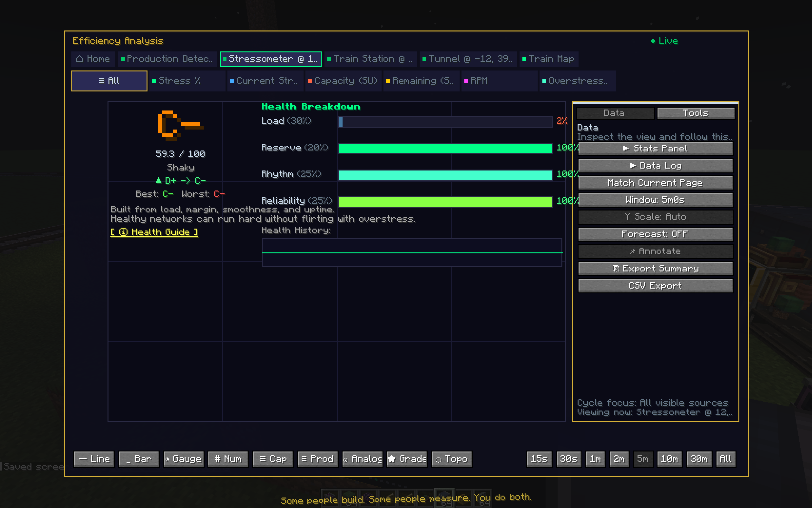Expand the Stats Panel

point(655,149)
